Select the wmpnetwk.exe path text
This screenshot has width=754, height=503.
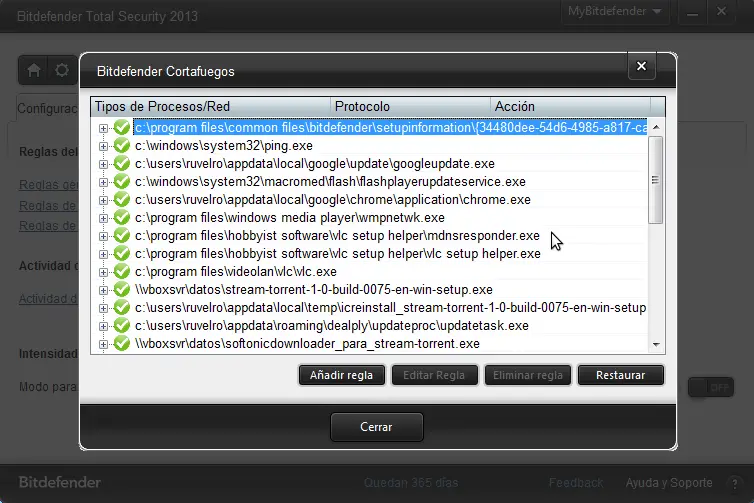click(289, 218)
